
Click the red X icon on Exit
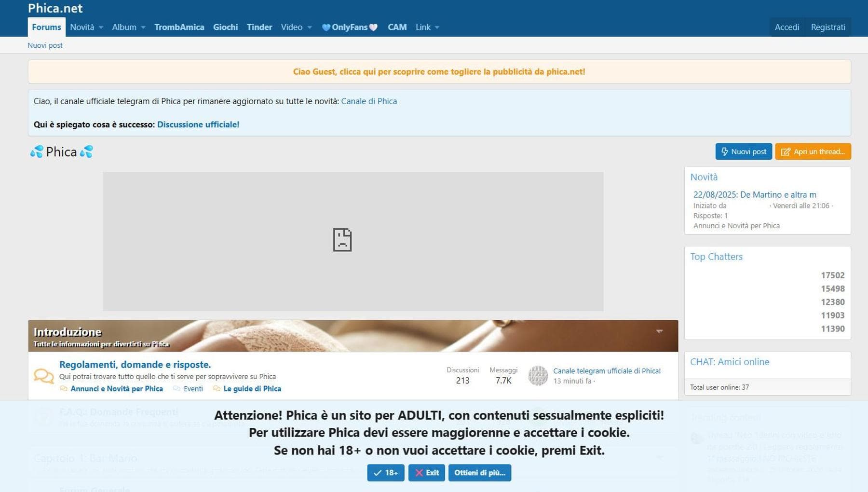point(419,473)
